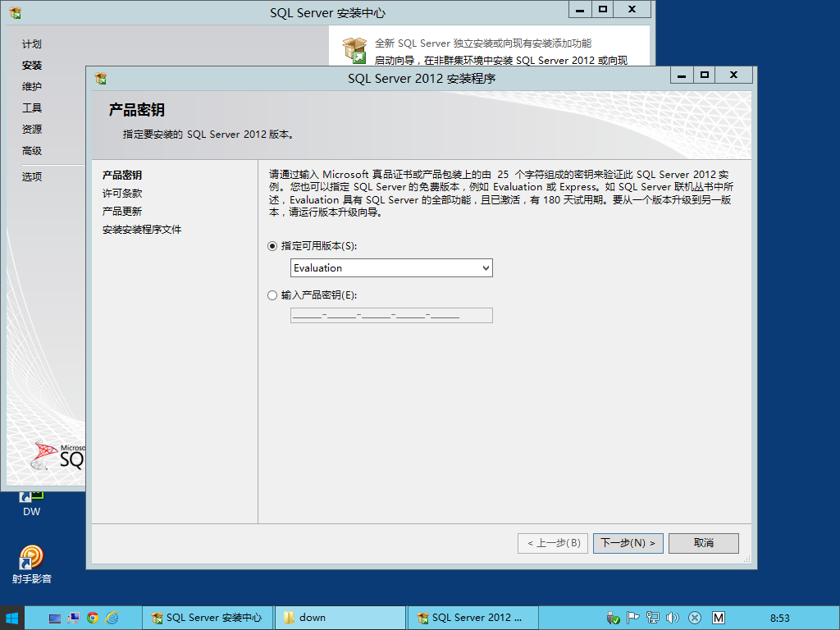840x630 pixels.
Task: Open the DW desktop shortcut
Action: point(32,504)
